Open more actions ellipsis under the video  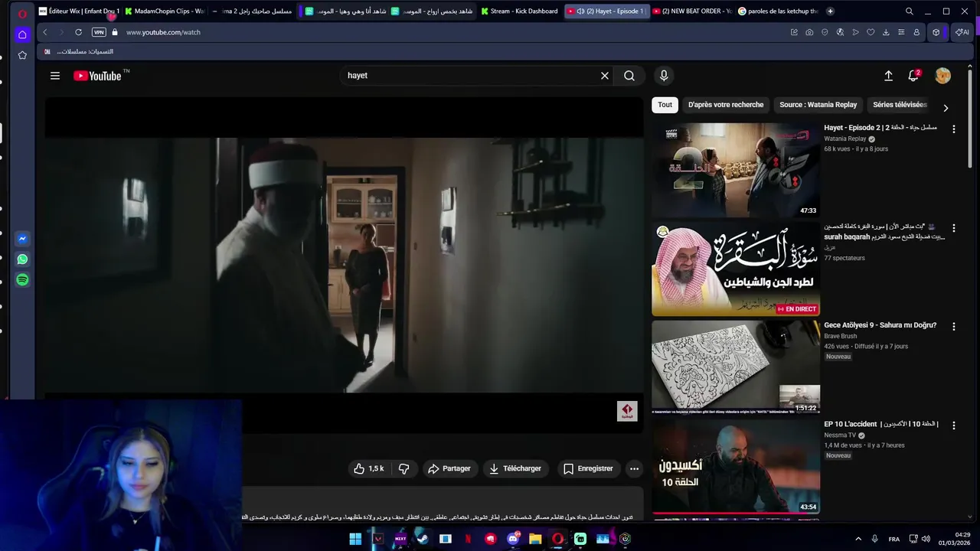pyautogui.click(x=634, y=468)
